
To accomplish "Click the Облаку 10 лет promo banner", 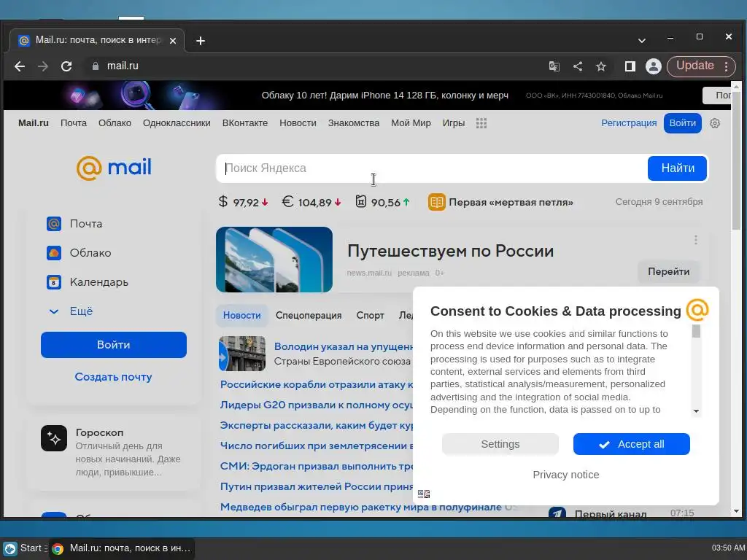I will click(367, 96).
